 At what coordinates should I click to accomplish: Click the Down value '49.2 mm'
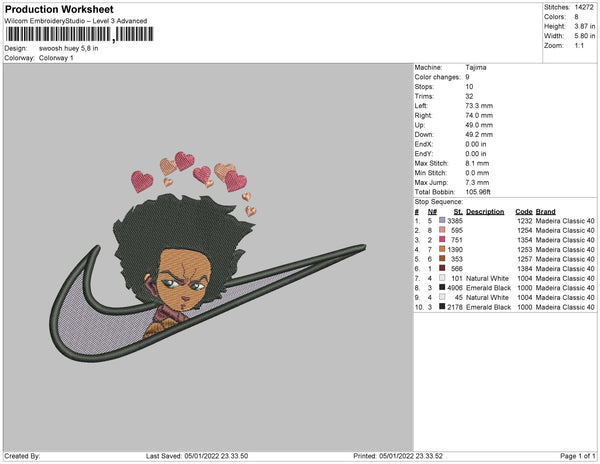(479, 134)
